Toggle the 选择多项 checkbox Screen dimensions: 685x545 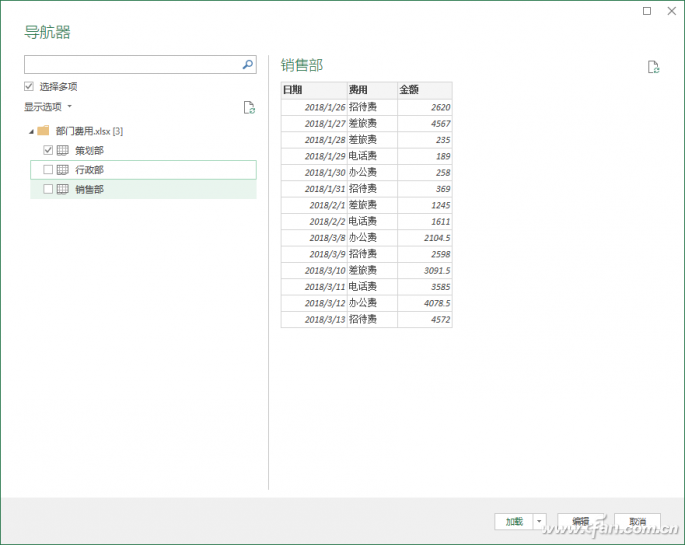click(x=29, y=86)
